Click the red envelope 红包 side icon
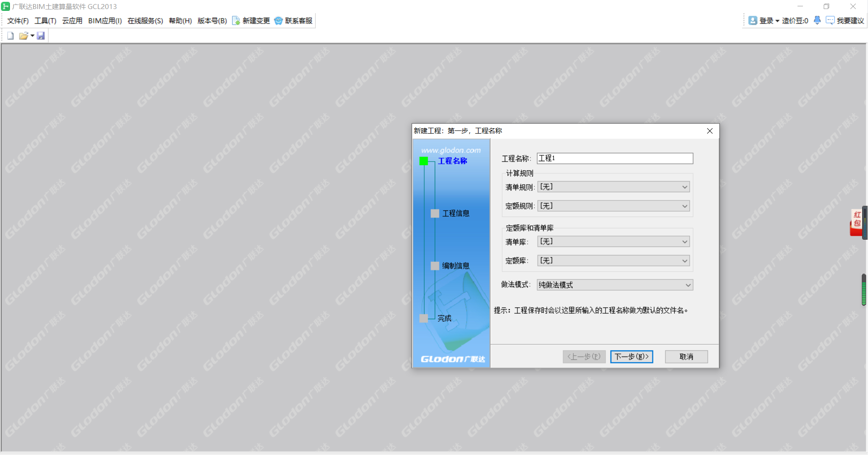Image resolution: width=868 pixels, height=455 pixels. [856, 222]
